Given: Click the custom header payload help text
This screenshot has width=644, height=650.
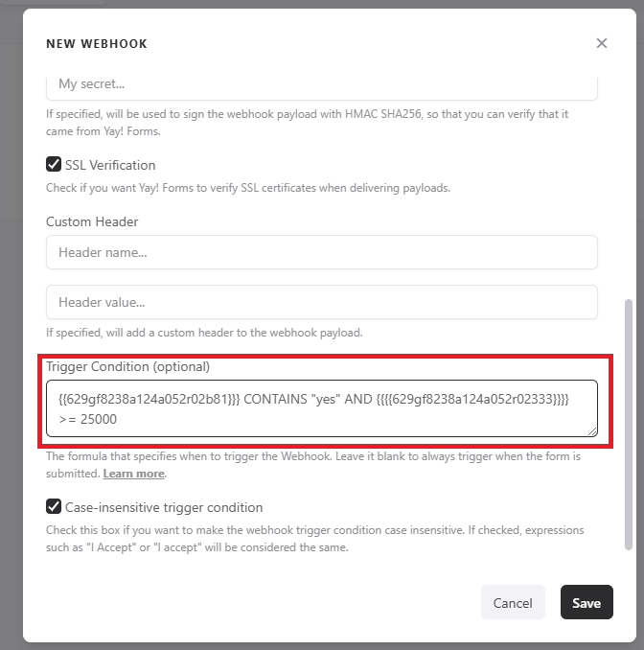Looking at the screenshot, I should coord(205,333).
